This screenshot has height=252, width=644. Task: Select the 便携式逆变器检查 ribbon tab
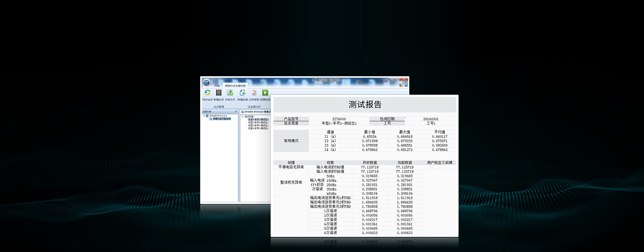tap(235, 86)
